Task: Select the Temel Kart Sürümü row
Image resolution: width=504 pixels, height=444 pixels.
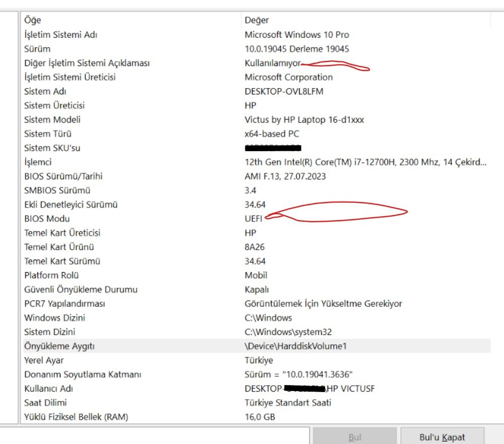Action: 62,261
